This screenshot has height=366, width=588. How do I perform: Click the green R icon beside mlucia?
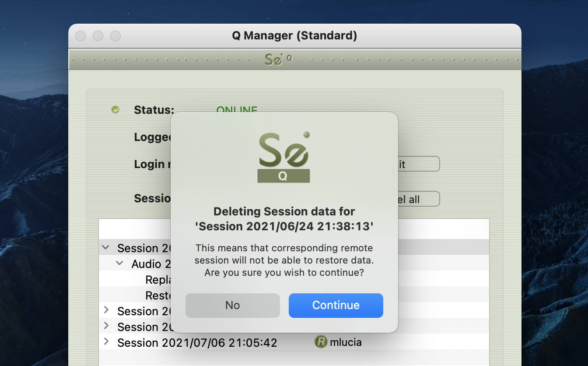(321, 342)
